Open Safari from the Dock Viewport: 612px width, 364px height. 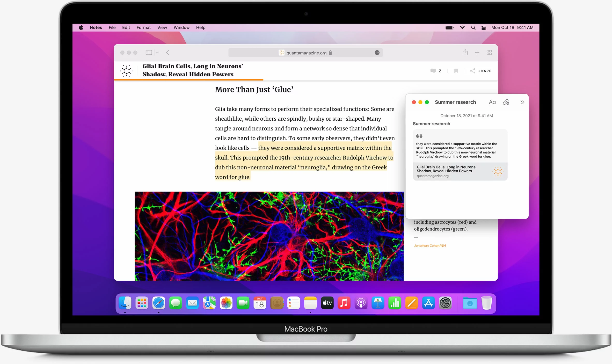(x=159, y=303)
